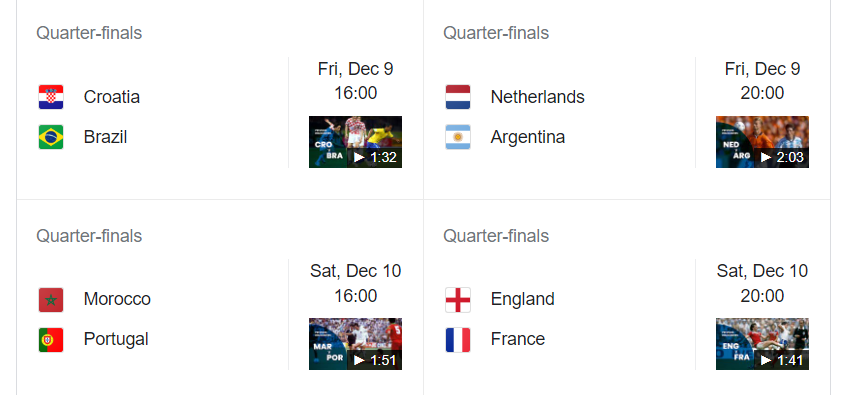Select the France team name
This screenshot has width=845, height=395.
pyautogui.click(x=517, y=339)
